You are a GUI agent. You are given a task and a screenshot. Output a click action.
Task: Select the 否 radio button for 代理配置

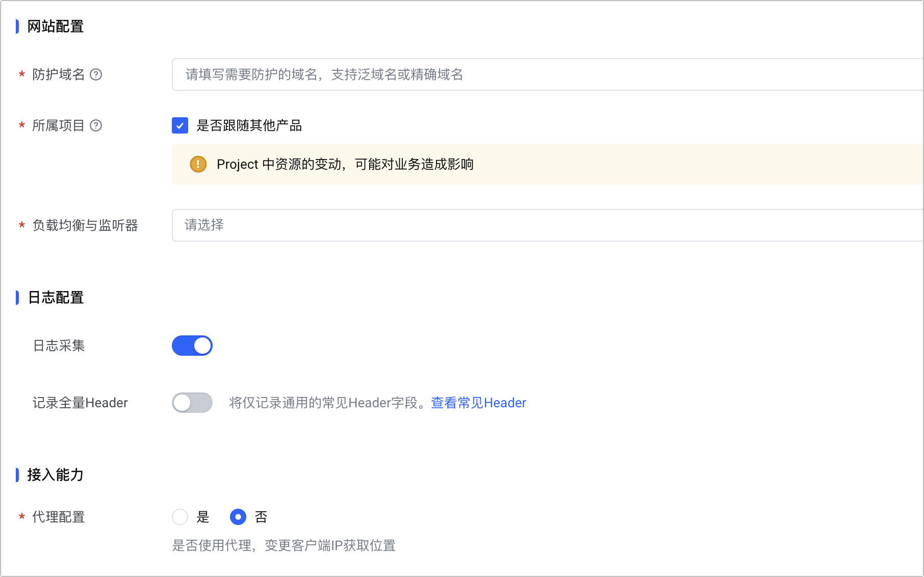pyautogui.click(x=238, y=517)
